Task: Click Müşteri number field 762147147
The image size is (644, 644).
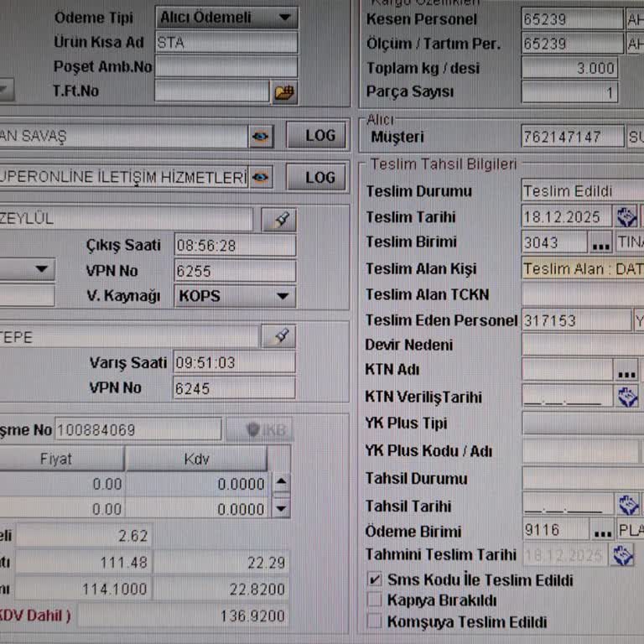Action: [x=573, y=137]
